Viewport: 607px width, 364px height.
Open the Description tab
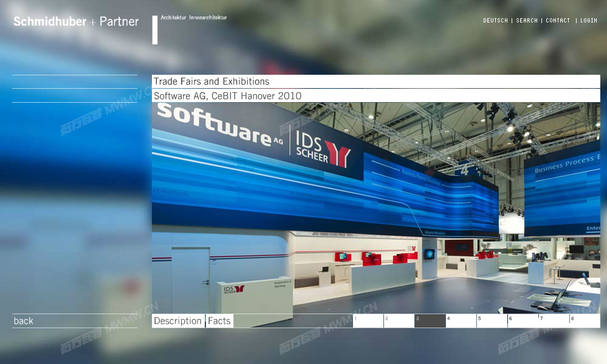178,321
